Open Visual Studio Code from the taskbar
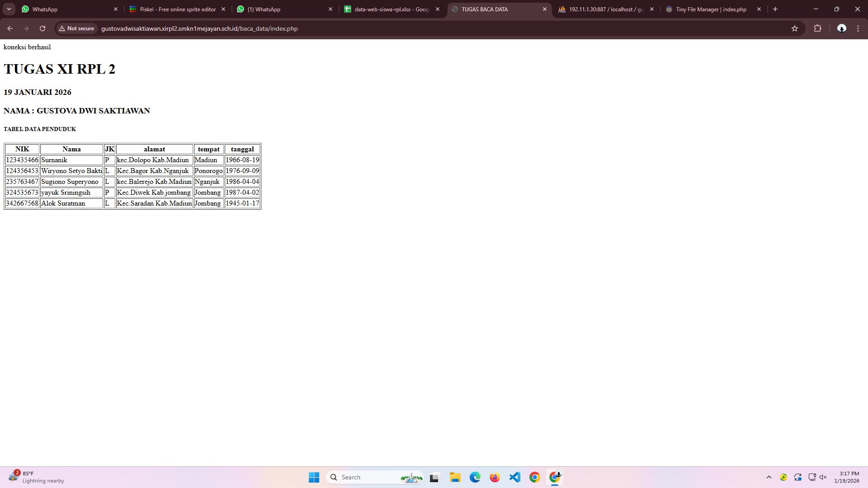868x488 pixels. click(x=514, y=477)
